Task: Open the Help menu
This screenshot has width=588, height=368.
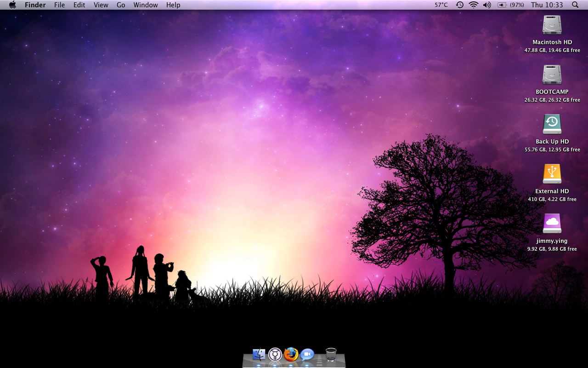Action: pos(173,5)
